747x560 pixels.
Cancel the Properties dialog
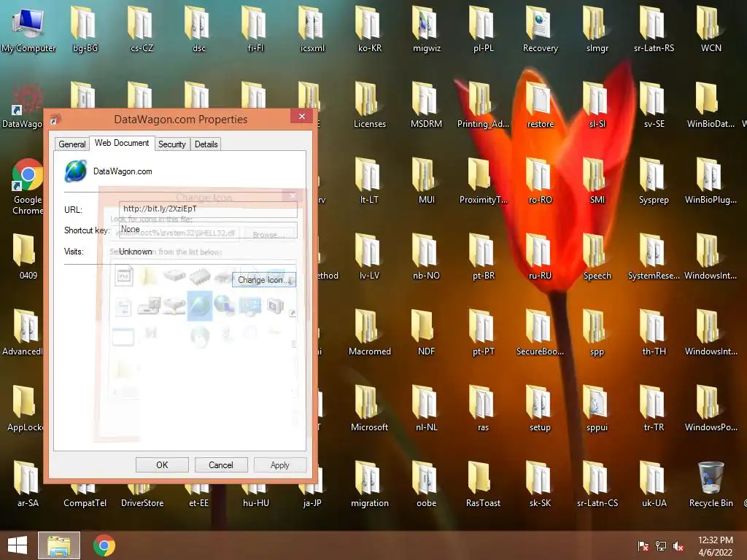(x=221, y=464)
